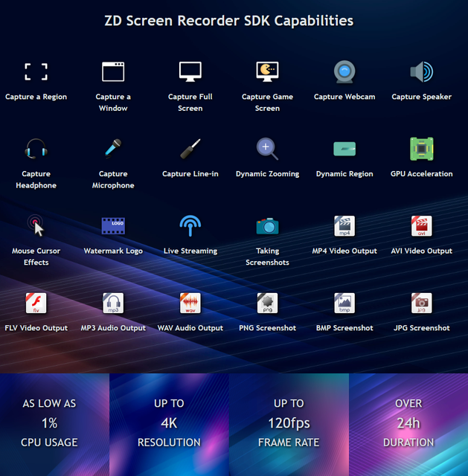Click the MP4 Video Output label
The image size is (468, 476).
point(344,251)
